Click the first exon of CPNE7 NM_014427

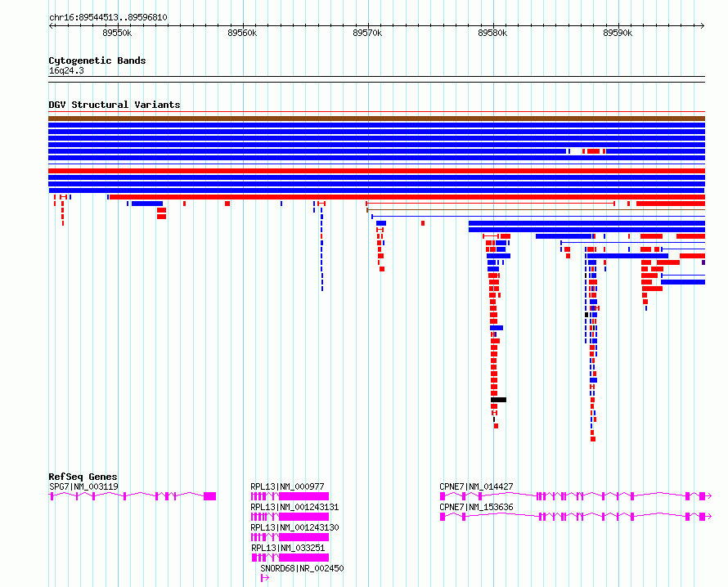click(x=443, y=496)
